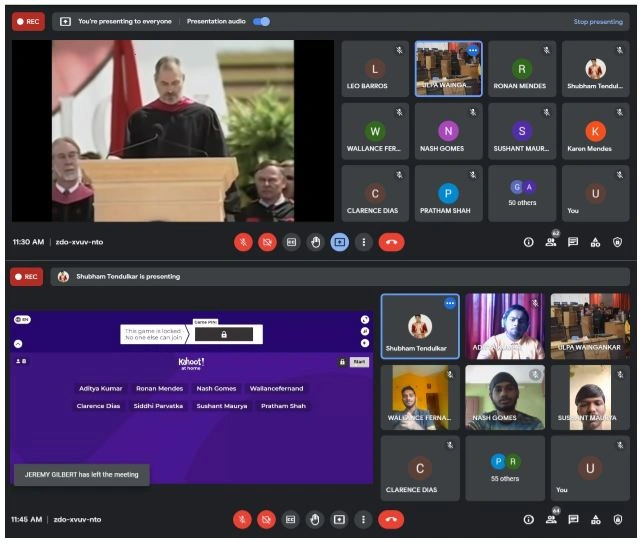Leave call in 11:30 AM meeting

391,242
